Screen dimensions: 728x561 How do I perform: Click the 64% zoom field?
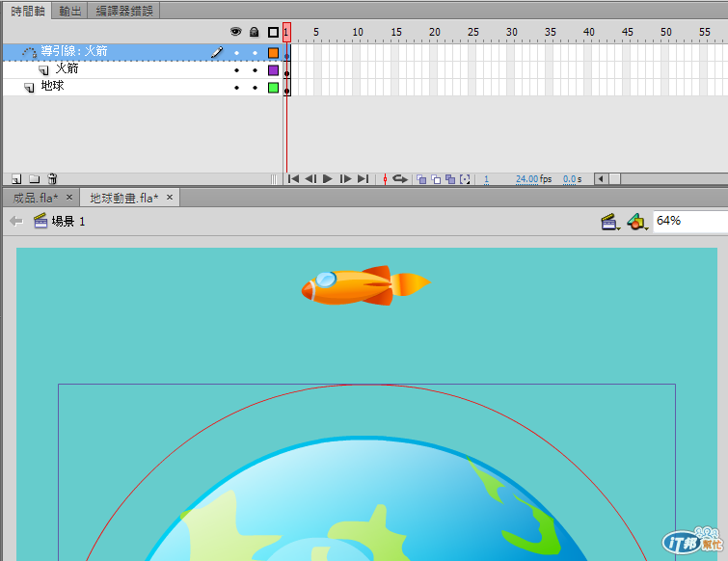[690, 221]
